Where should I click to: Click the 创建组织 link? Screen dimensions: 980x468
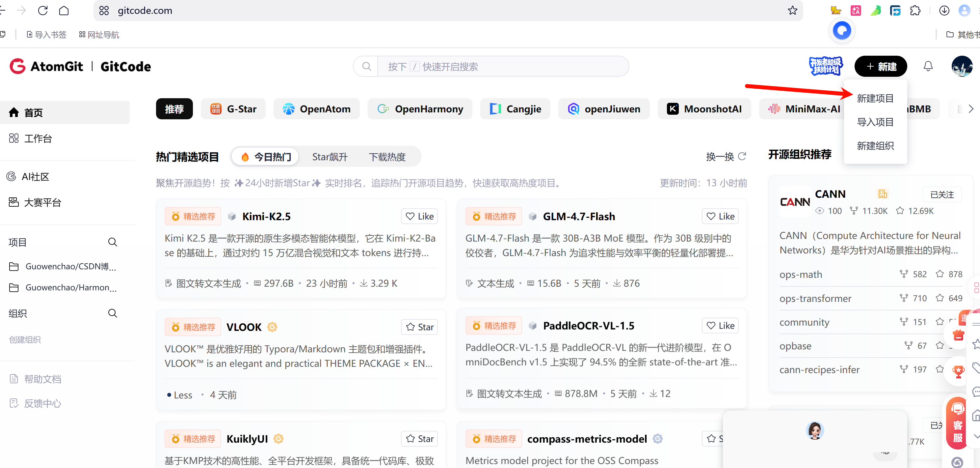(25, 339)
